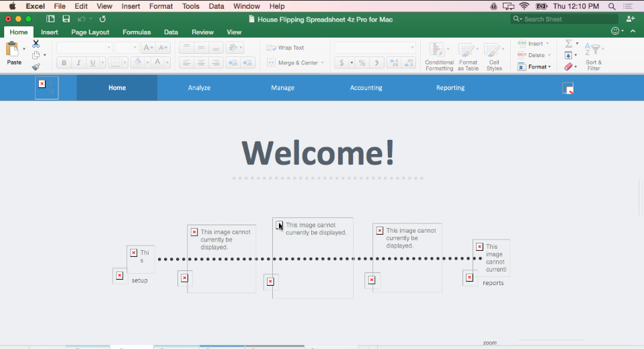The height and width of the screenshot is (349, 644).
Task: Click the AutoSum sigma icon
Action: point(569,44)
